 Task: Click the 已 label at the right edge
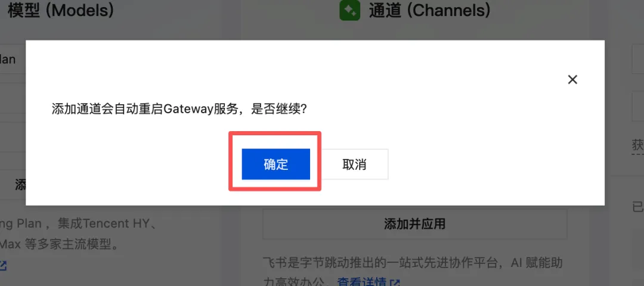[x=638, y=207]
